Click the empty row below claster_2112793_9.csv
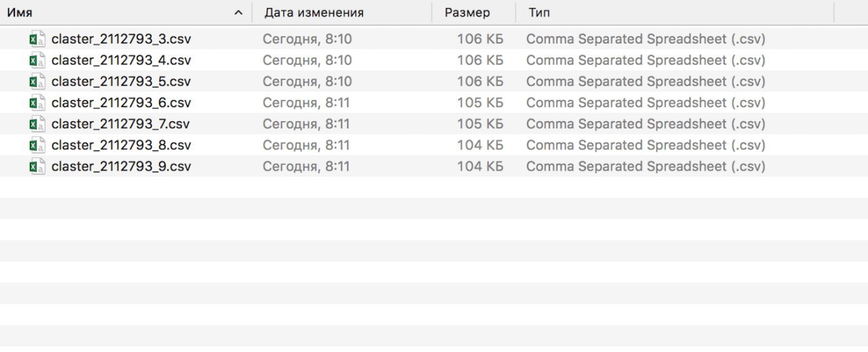The height and width of the screenshot is (352, 868). click(x=434, y=187)
